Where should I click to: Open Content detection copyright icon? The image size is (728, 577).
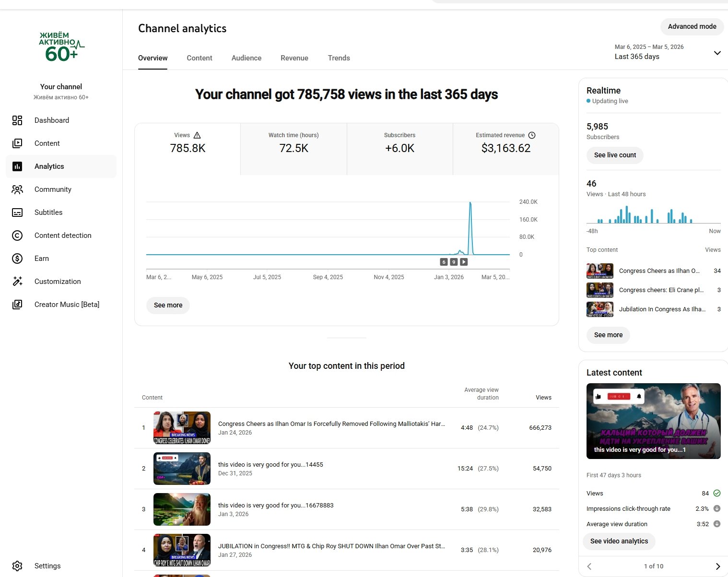point(17,236)
